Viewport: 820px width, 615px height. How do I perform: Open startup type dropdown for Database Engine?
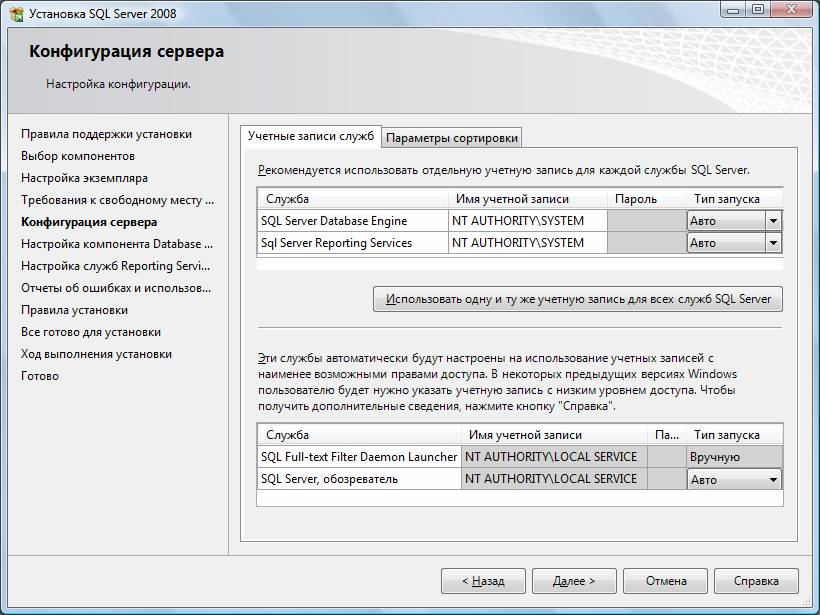(x=772, y=221)
